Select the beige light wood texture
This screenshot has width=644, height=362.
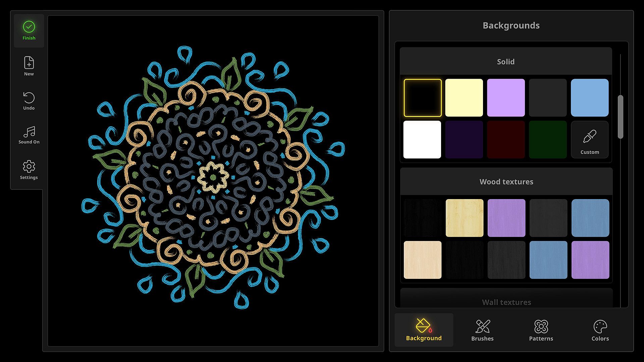423,260
